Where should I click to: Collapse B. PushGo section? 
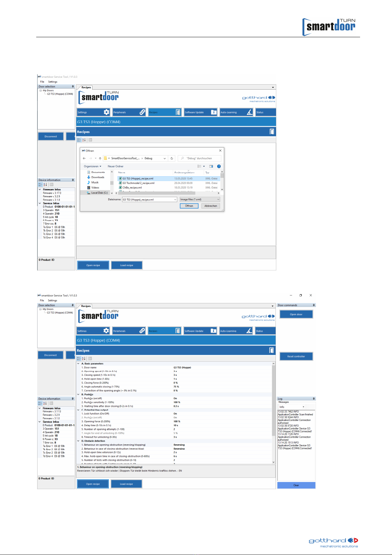click(x=78, y=395)
